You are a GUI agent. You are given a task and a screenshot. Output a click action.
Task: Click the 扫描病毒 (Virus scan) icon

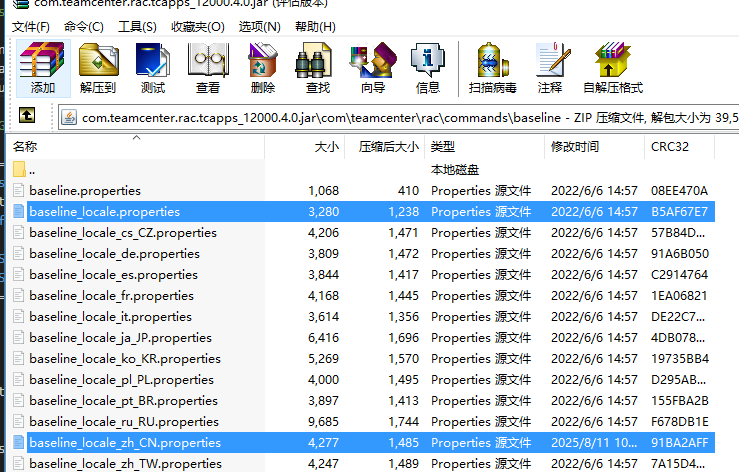click(x=493, y=67)
